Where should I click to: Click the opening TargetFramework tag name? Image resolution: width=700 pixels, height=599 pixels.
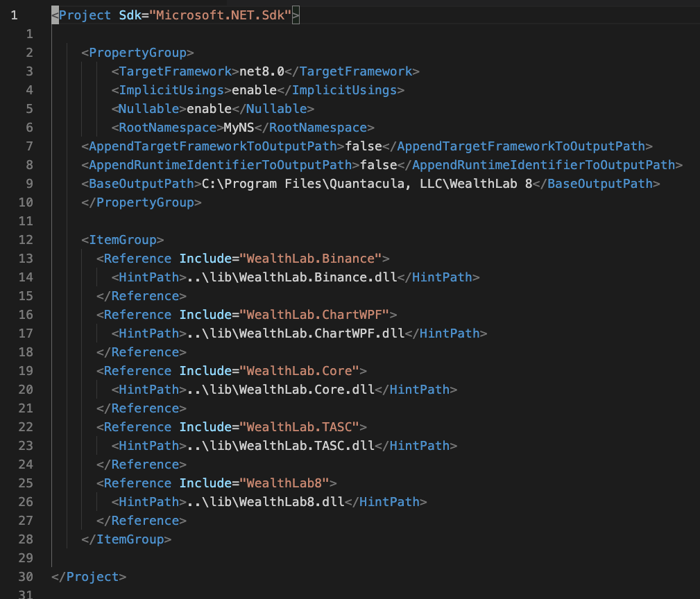[175, 71]
